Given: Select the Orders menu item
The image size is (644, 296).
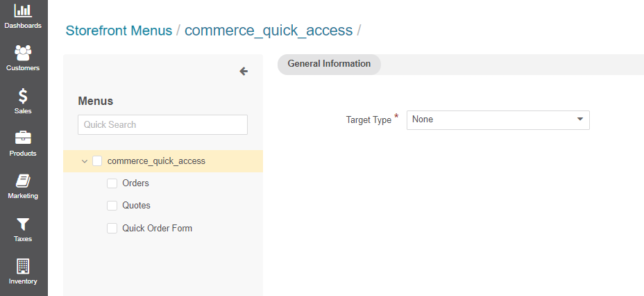Looking at the screenshot, I should (135, 183).
